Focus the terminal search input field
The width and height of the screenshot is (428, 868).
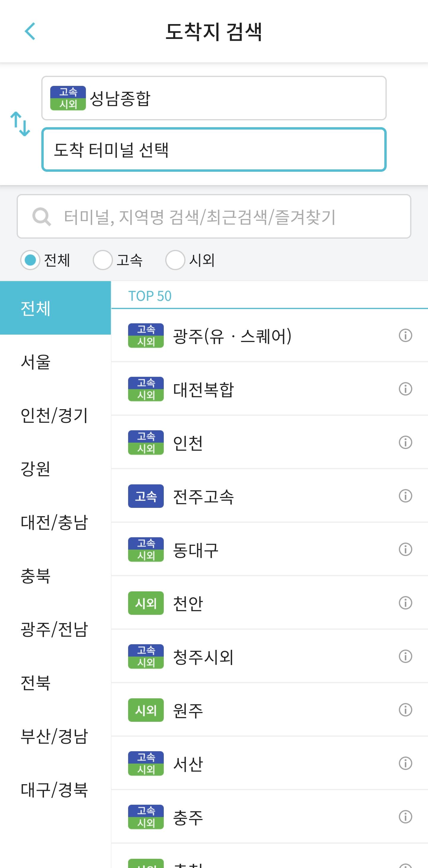pos(214,217)
